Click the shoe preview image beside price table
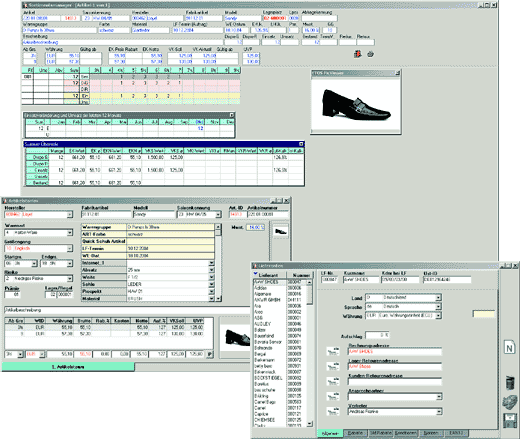Image resolution: width=520 pixels, height=439 pixels. point(235,337)
